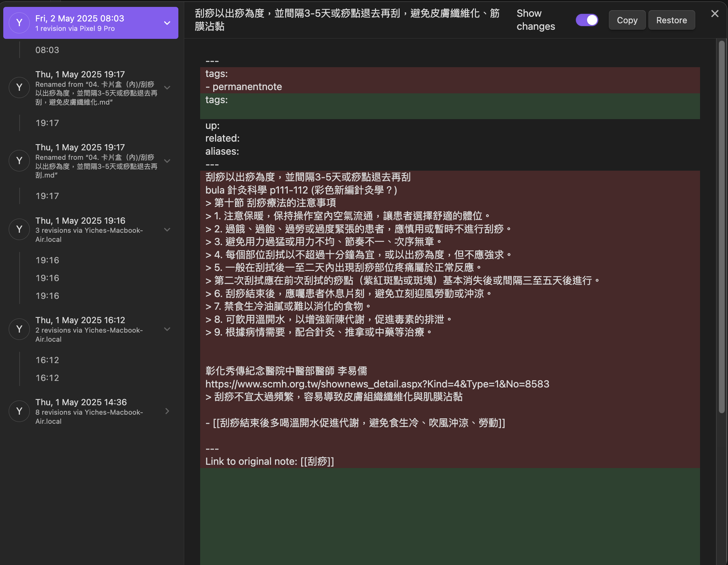Click the removed line 'bula 針灸科學 p111-112'

(x=301, y=190)
